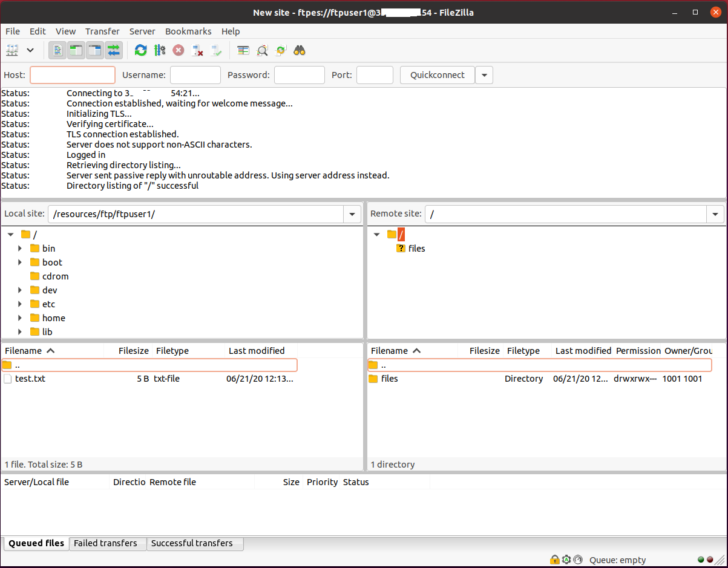The width and height of the screenshot is (728, 568).
Task: Focus the Port input field
Action: tap(375, 75)
